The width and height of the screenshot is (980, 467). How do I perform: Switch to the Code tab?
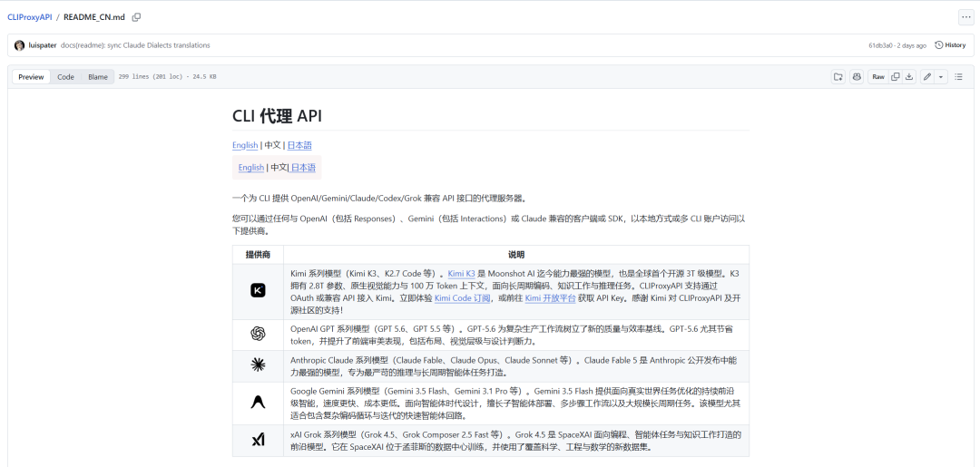pyautogui.click(x=65, y=77)
